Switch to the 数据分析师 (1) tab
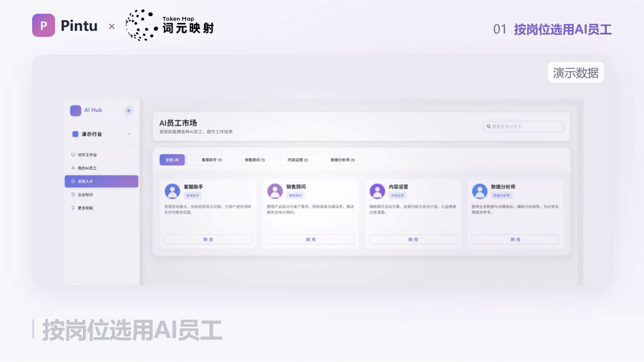Image resolution: width=644 pixels, height=362 pixels. tap(343, 160)
